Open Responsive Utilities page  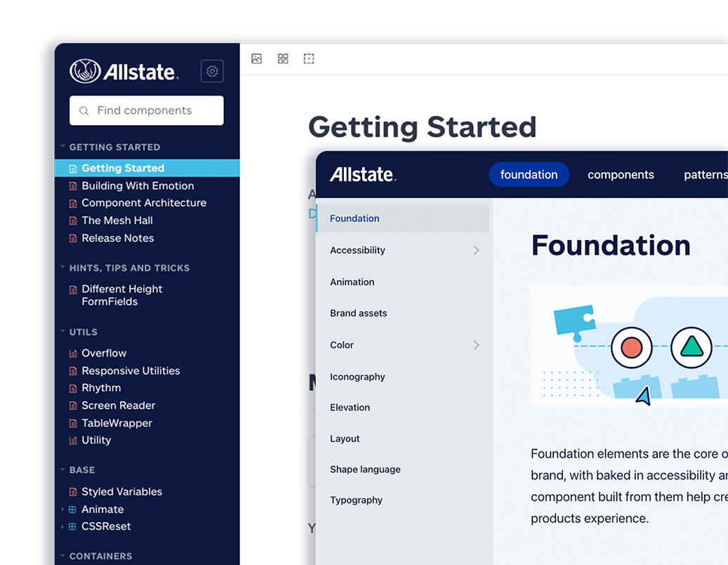pos(131,371)
